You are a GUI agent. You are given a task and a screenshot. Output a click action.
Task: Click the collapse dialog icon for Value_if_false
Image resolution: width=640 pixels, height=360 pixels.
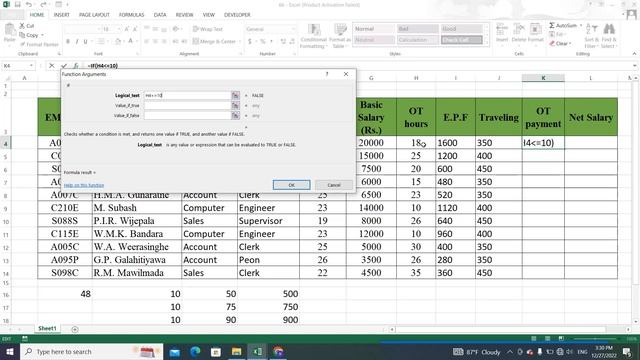point(236,116)
